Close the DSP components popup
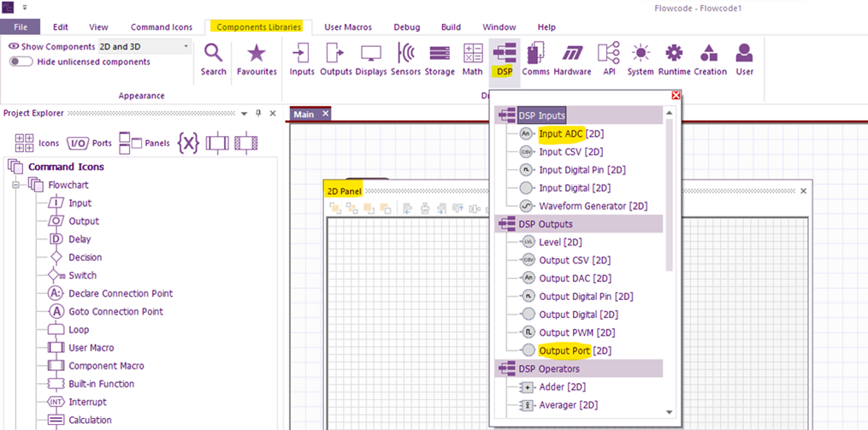Screen dimensions: 868x430 click(676, 95)
